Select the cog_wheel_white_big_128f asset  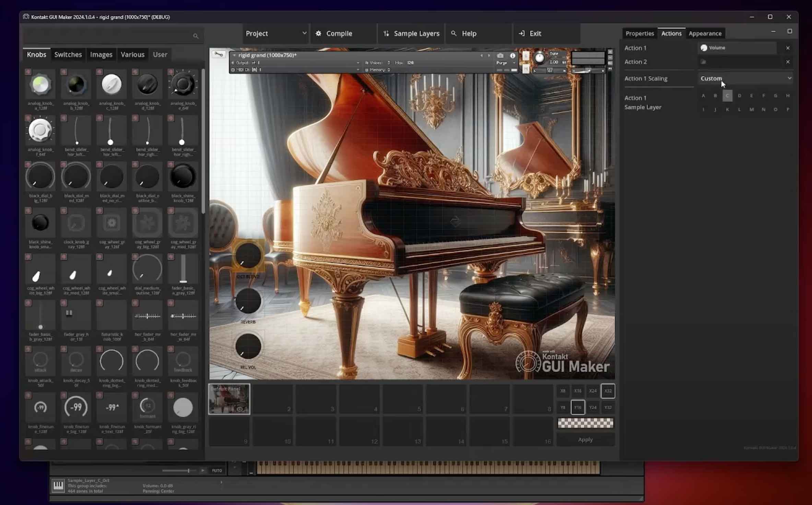point(40,269)
